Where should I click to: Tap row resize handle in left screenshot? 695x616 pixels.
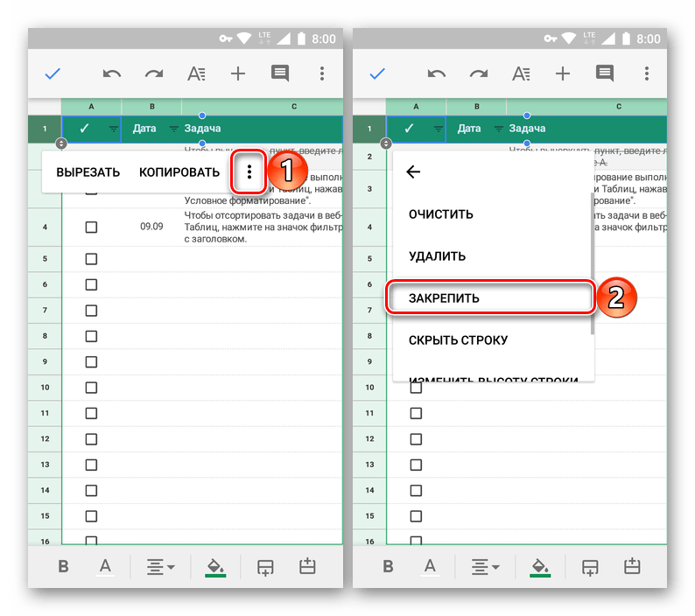point(61,143)
